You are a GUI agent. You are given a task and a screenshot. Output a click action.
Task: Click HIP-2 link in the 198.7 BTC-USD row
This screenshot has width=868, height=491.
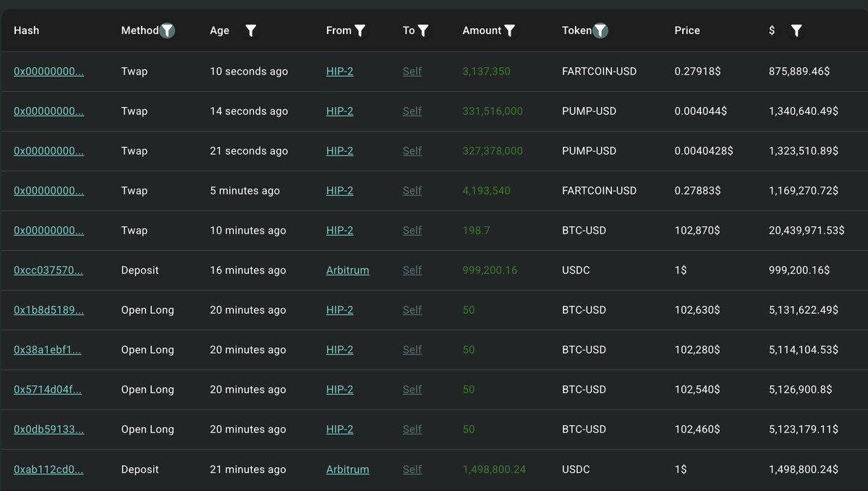pyautogui.click(x=339, y=231)
